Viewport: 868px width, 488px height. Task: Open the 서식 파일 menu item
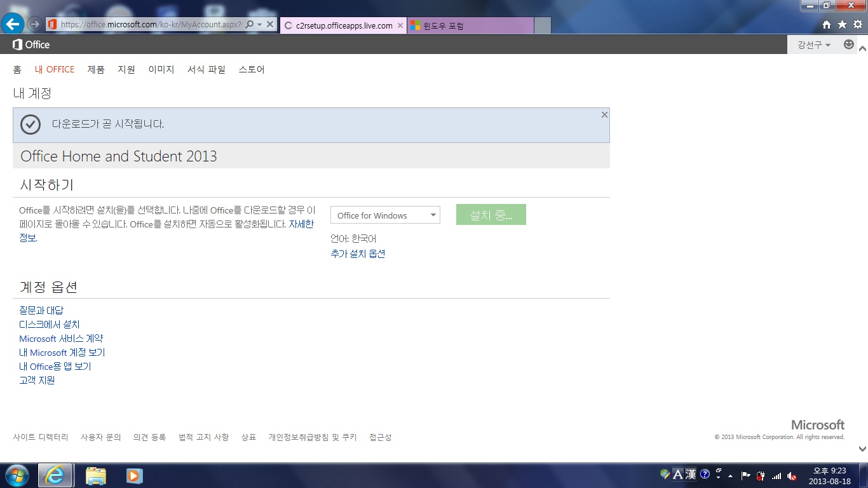(207, 69)
